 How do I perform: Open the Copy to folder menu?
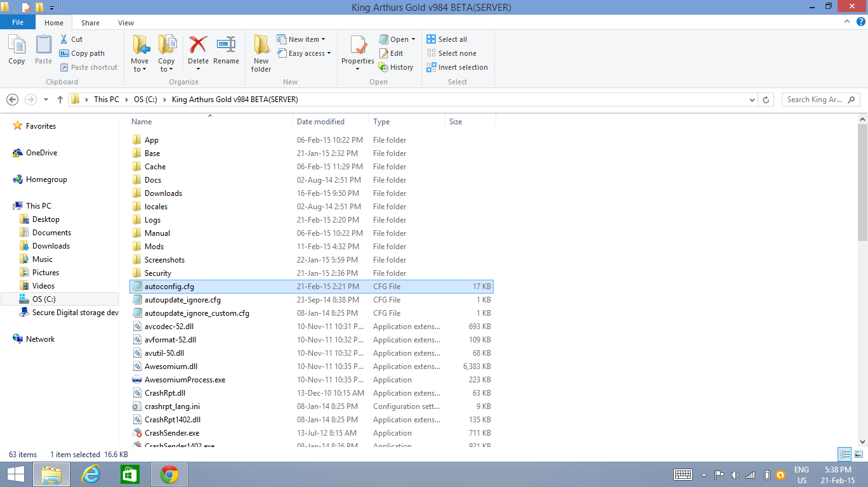166,54
